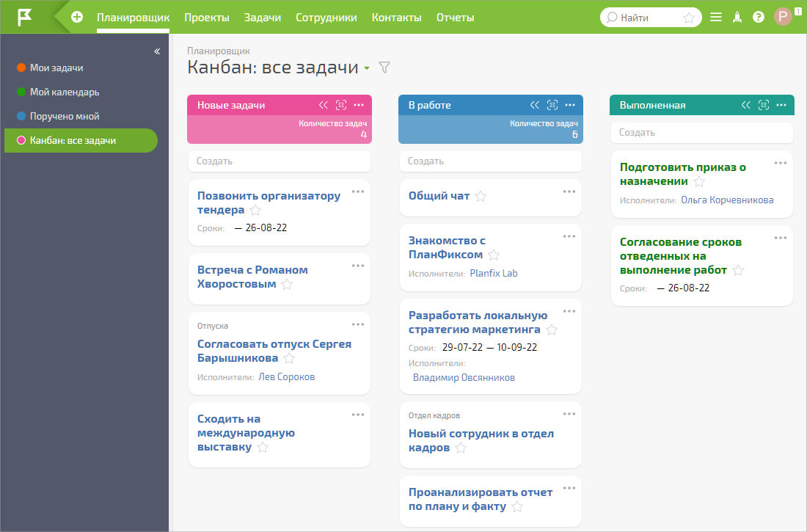Open options for Согласовать отпуск card
The width and height of the screenshot is (807, 532).
click(358, 324)
